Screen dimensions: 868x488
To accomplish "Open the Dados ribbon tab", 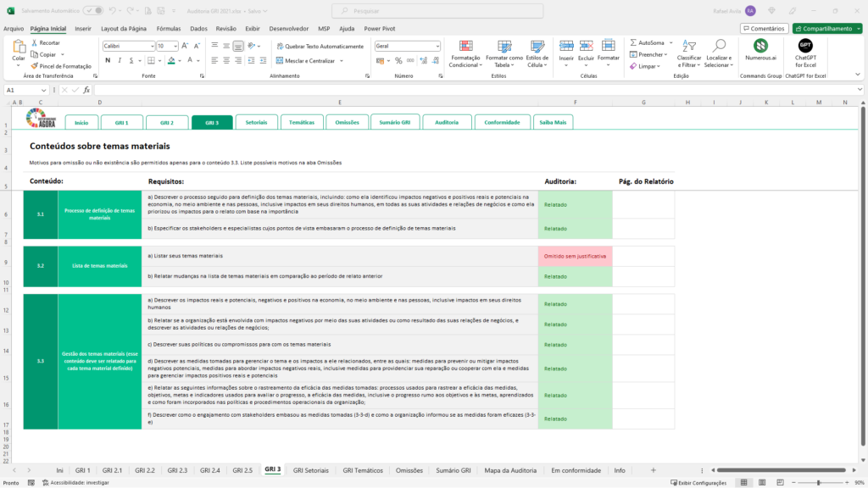I will tap(198, 28).
